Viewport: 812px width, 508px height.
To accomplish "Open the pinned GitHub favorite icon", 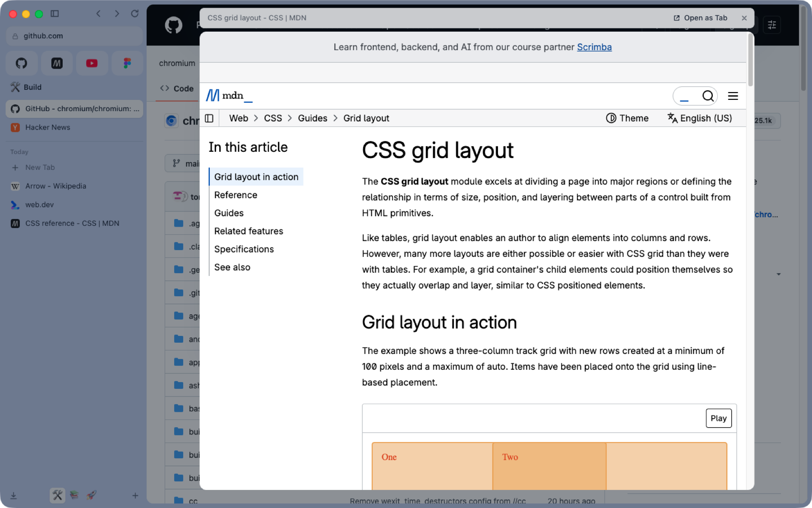I will click(x=21, y=63).
